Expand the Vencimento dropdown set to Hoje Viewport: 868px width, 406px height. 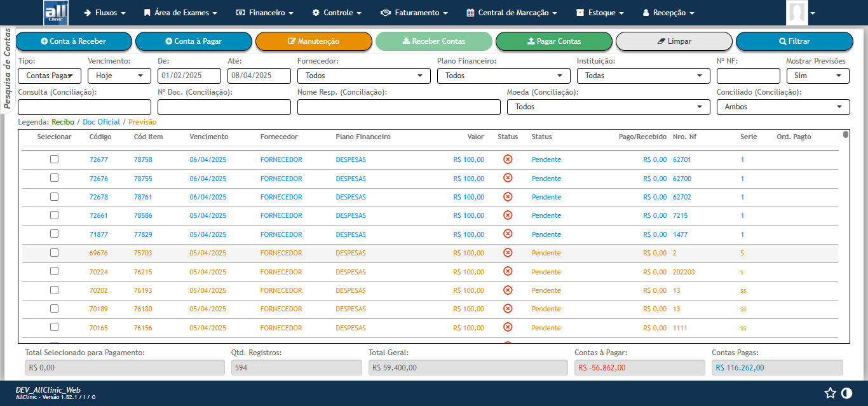click(119, 76)
